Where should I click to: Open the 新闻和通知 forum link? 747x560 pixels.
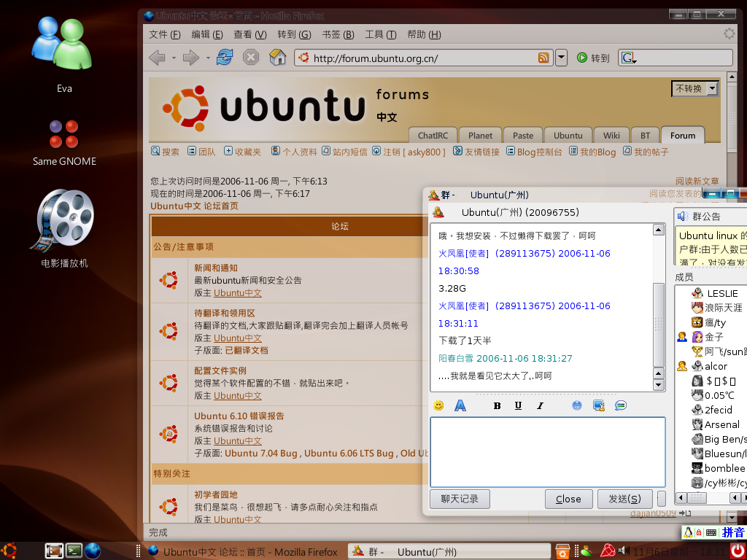(x=216, y=268)
